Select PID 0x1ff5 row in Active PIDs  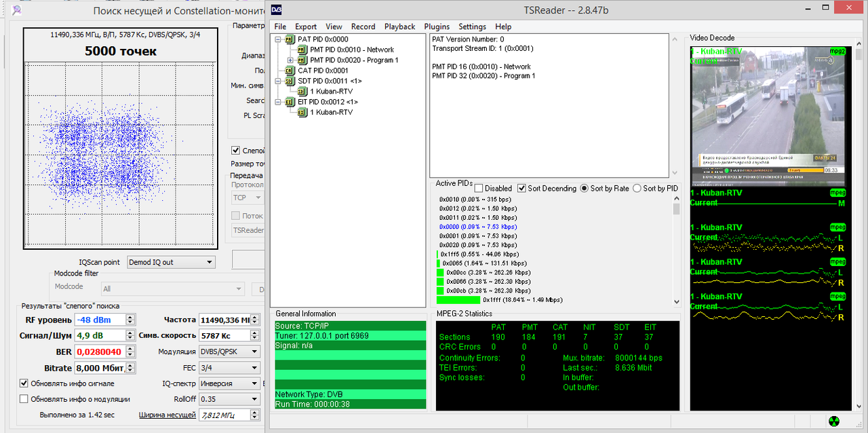(481, 254)
